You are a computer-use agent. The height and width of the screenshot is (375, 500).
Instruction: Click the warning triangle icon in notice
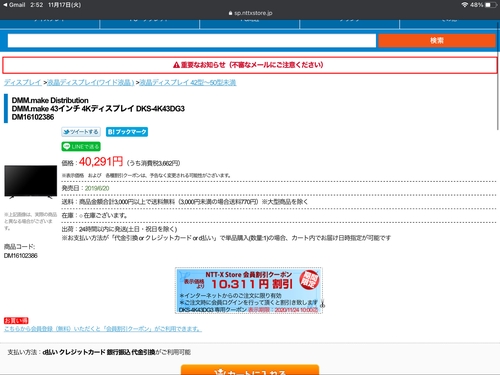coord(176,65)
